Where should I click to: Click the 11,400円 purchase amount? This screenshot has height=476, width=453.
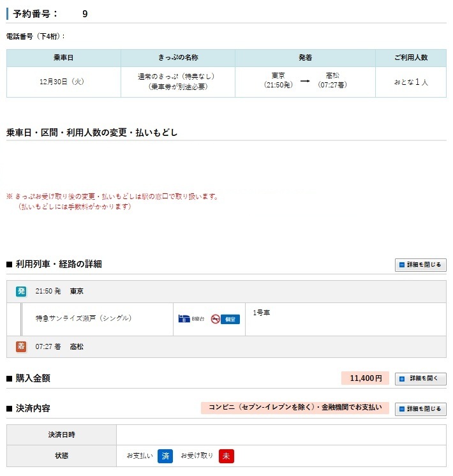pos(365,378)
